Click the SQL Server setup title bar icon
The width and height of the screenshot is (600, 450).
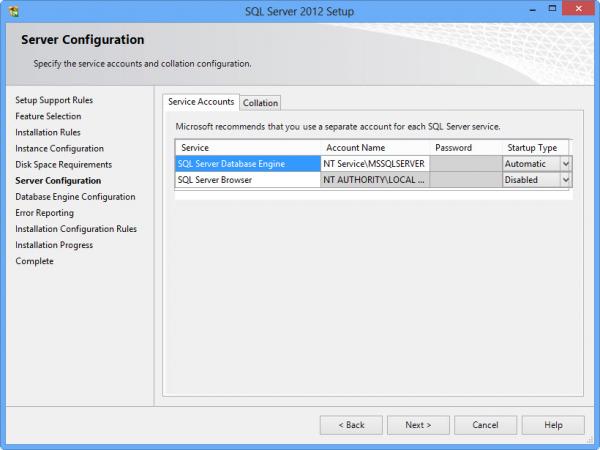(14, 11)
